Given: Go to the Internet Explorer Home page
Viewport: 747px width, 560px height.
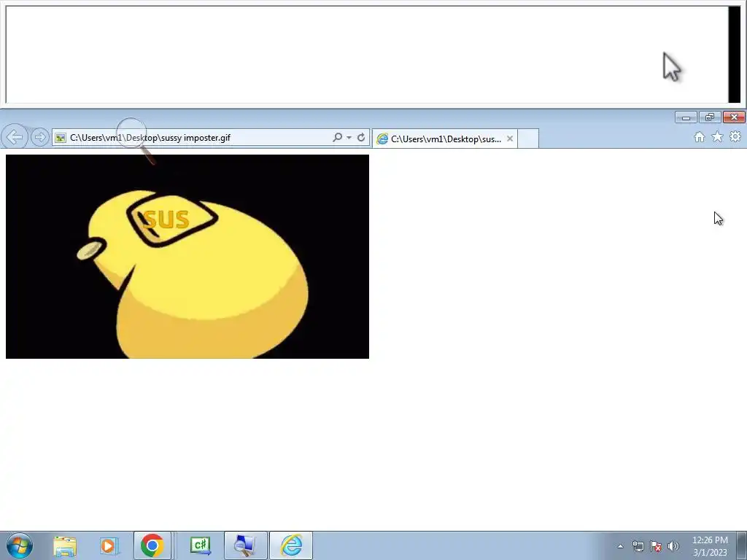Looking at the screenshot, I should [700, 137].
